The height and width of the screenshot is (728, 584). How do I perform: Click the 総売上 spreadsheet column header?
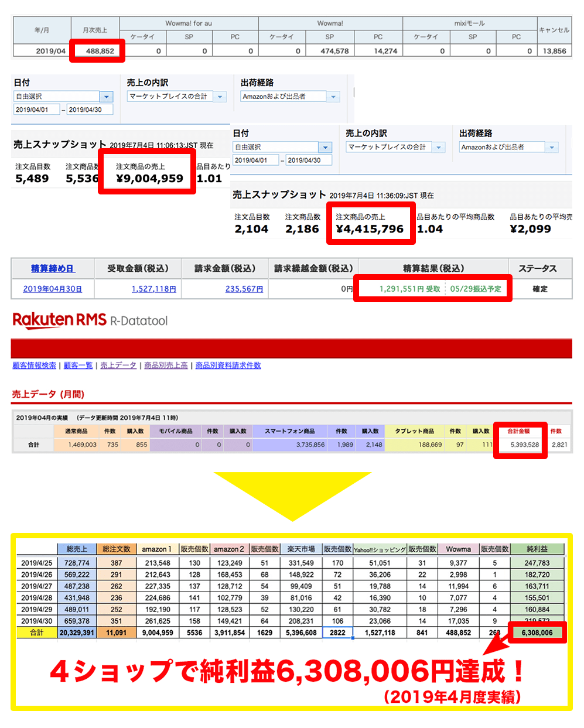coord(77,549)
